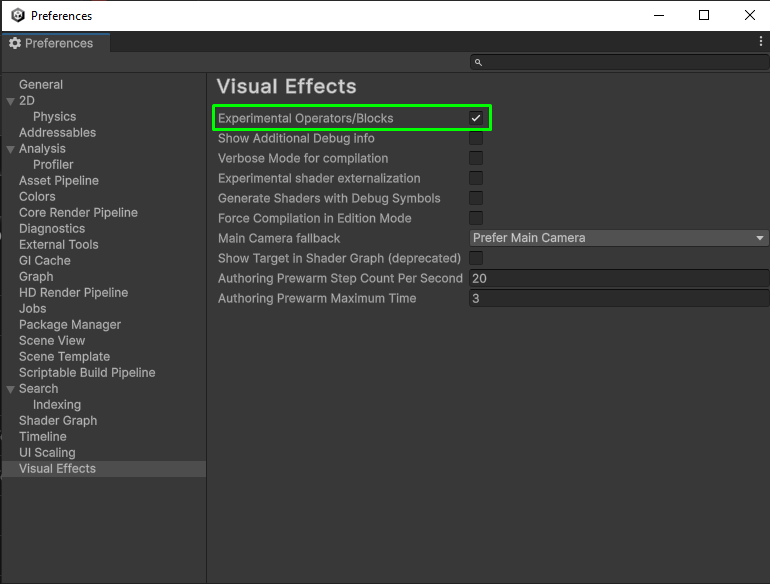Click the gear icon on Preferences tab
The height and width of the screenshot is (584, 770).
click(15, 43)
